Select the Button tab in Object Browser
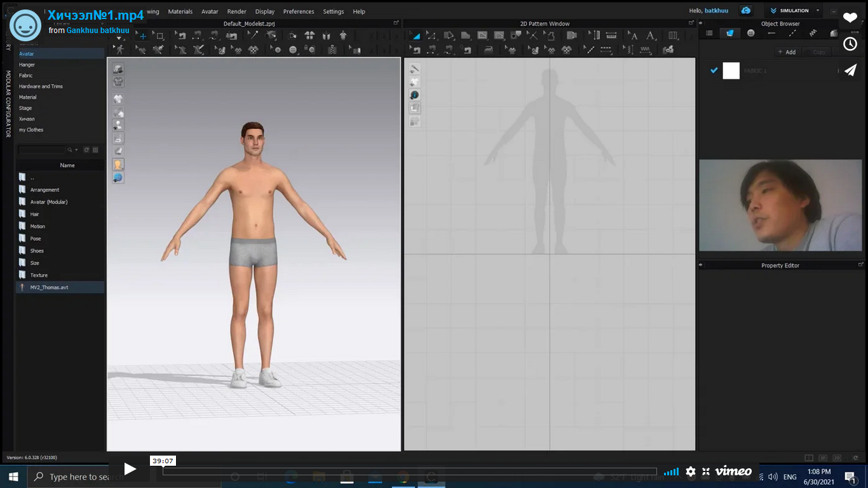Screen dimensions: 868x488 [x=750, y=33]
